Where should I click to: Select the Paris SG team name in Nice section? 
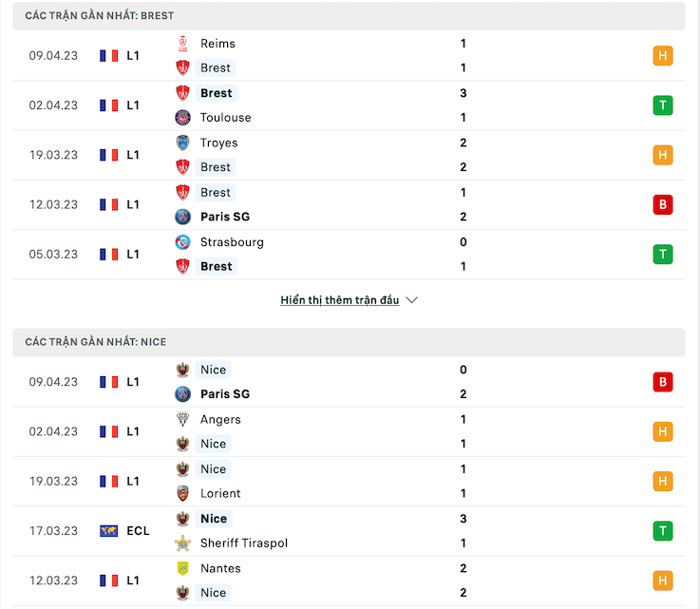(x=225, y=394)
